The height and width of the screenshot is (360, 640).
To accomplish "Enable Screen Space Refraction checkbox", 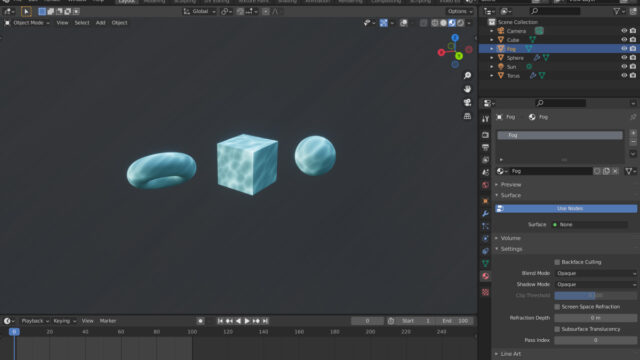I will (557, 307).
